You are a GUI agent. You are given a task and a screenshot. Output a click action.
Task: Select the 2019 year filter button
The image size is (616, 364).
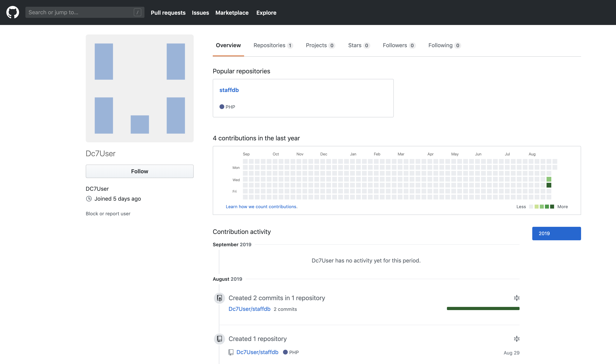(x=557, y=234)
